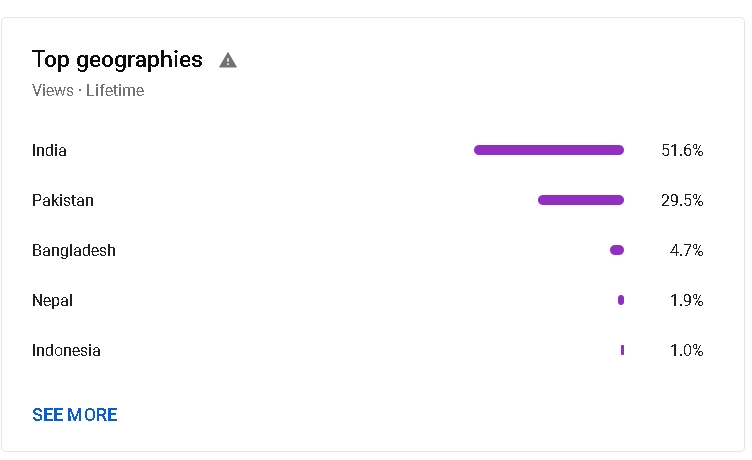Select the Indonesia country label
Screen dimensions: 752x460
pos(66,351)
